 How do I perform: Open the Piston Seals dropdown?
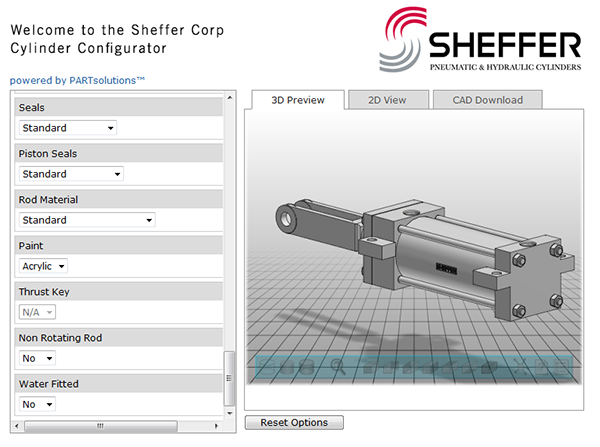(x=71, y=174)
